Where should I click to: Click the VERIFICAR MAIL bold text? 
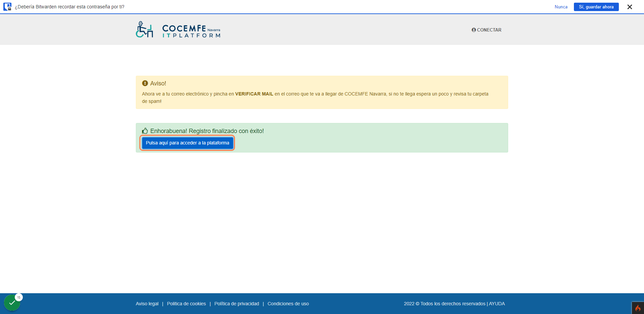[x=254, y=94]
